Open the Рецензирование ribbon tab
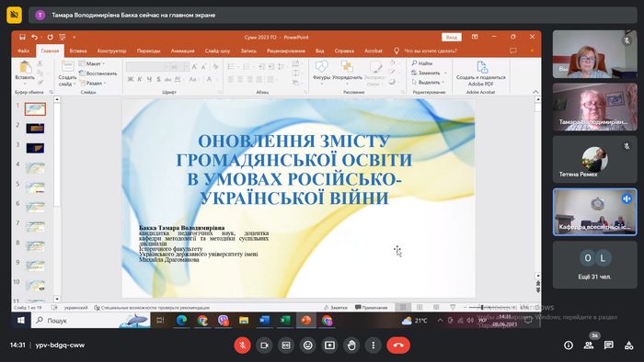 (x=286, y=51)
